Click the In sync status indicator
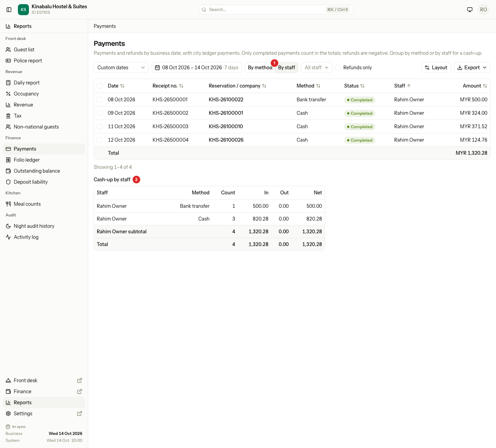This screenshot has width=496, height=448. [16, 427]
